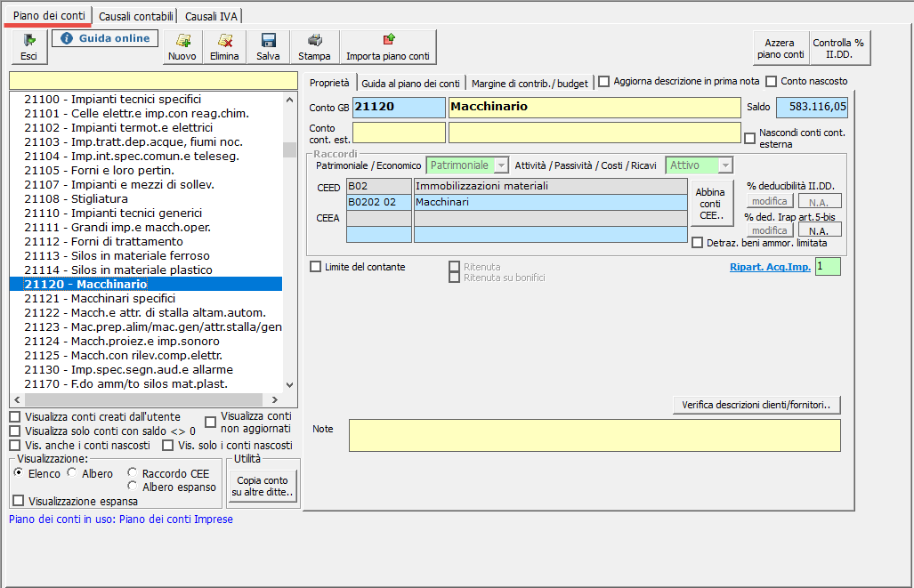Enable the Conto nascosto checkbox

(x=772, y=81)
